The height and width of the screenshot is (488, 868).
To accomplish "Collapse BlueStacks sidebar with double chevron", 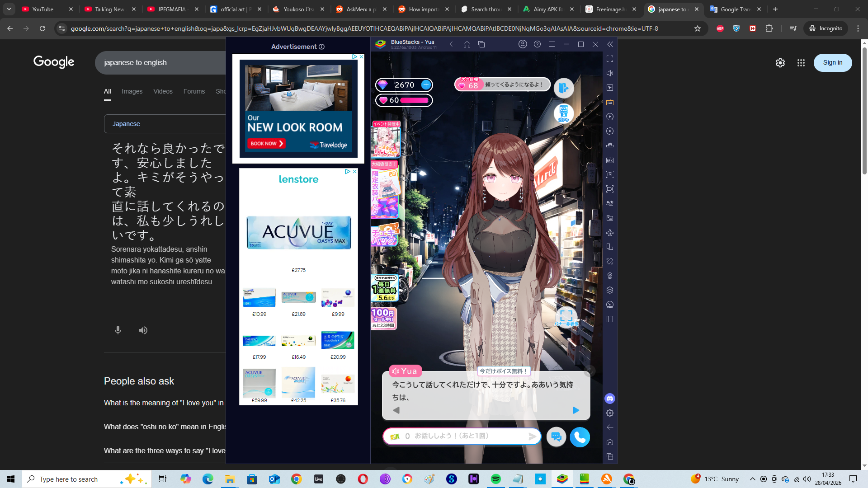I will (610, 44).
